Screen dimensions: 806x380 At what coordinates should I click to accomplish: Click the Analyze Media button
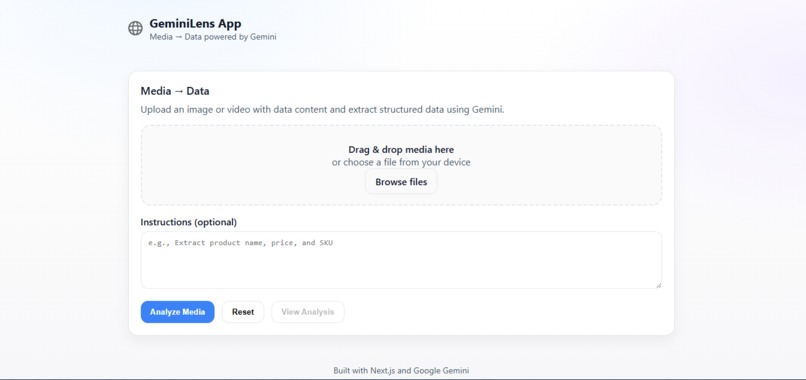(177, 312)
